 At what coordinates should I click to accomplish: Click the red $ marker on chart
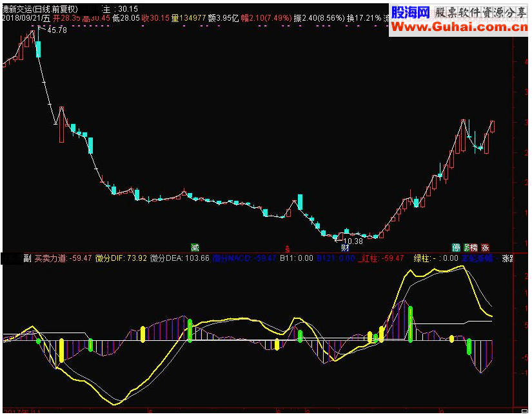point(288,249)
